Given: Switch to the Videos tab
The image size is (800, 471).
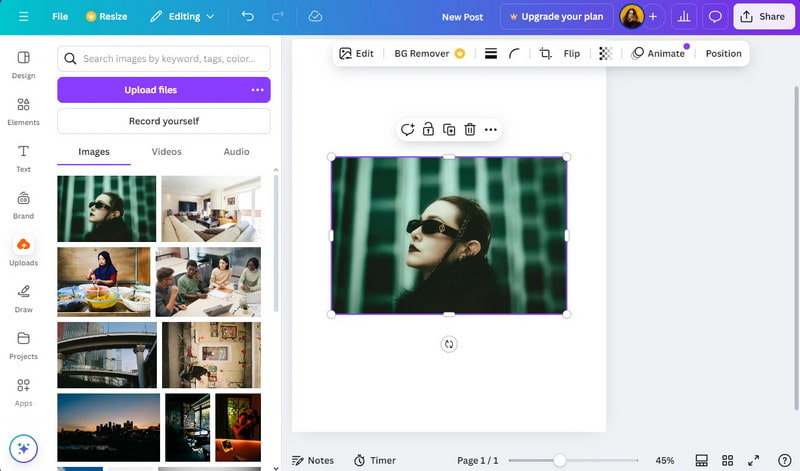Looking at the screenshot, I should [x=166, y=152].
